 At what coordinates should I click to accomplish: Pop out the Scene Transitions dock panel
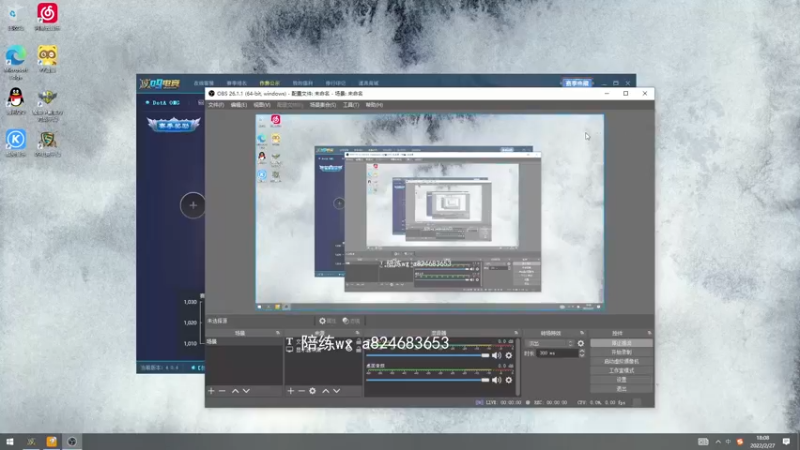click(x=582, y=333)
